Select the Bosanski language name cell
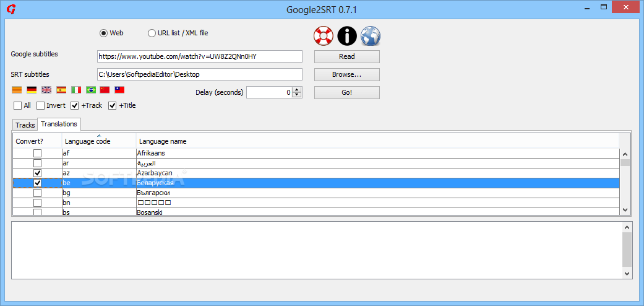 [x=377, y=212]
